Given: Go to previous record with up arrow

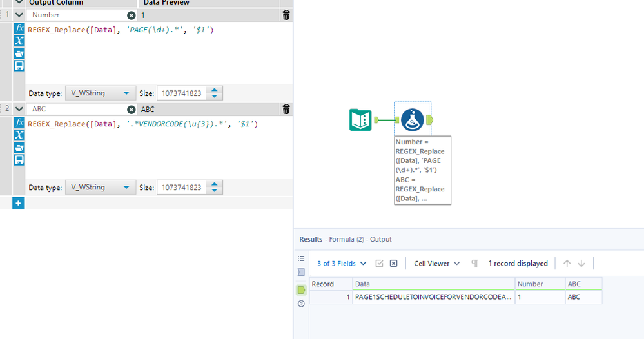Looking at the screenshot, I should (x=567, y=264).
